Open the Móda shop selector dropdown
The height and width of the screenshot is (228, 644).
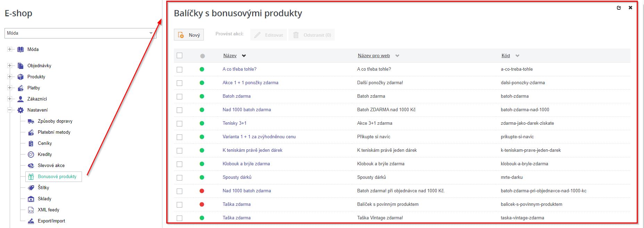pos(81,33)
